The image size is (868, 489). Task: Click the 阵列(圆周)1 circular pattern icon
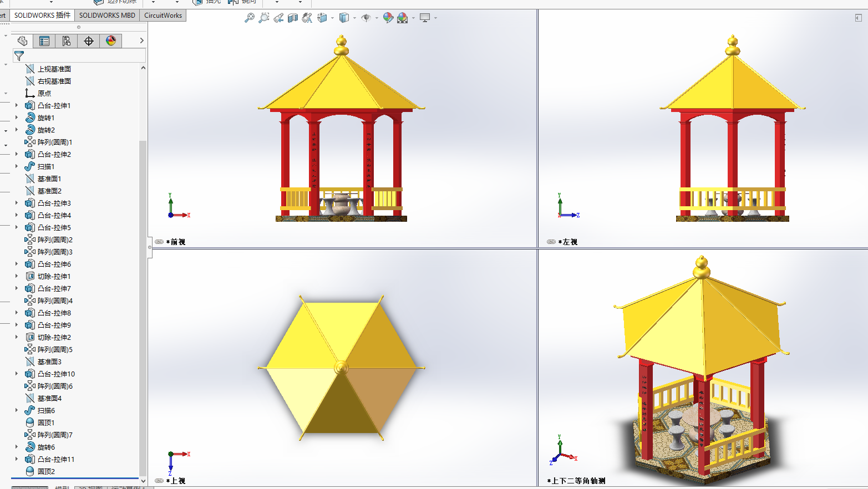(30, 142)
